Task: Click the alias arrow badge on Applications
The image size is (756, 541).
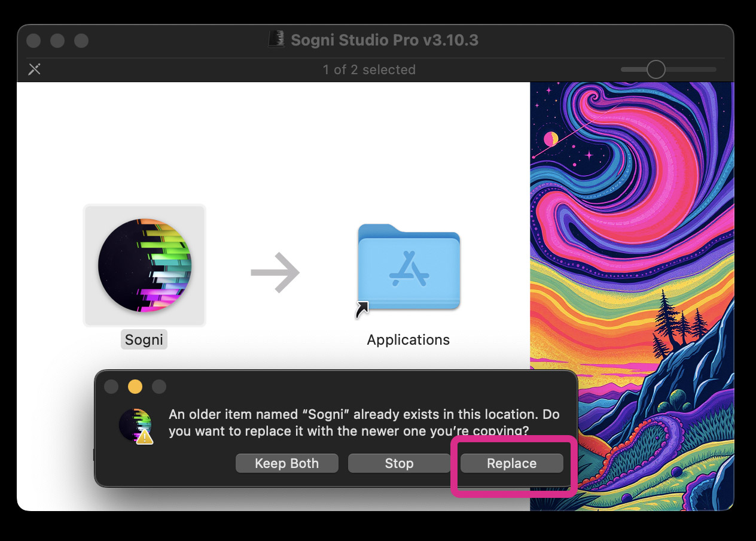Action: coord(362,310)
